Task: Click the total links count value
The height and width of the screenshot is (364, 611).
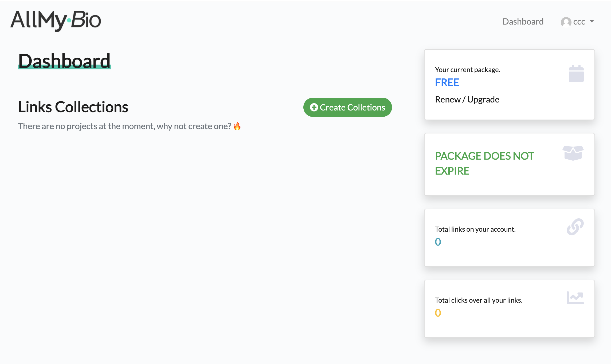Action: pos(438,242)
